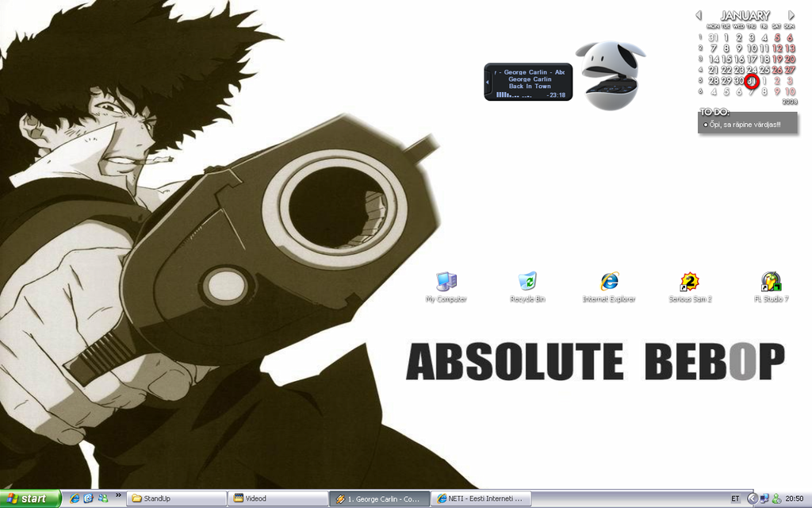Open the Recycle Bin on the desktop
This screenshot has height=508, width=812.
coord(527,287)
